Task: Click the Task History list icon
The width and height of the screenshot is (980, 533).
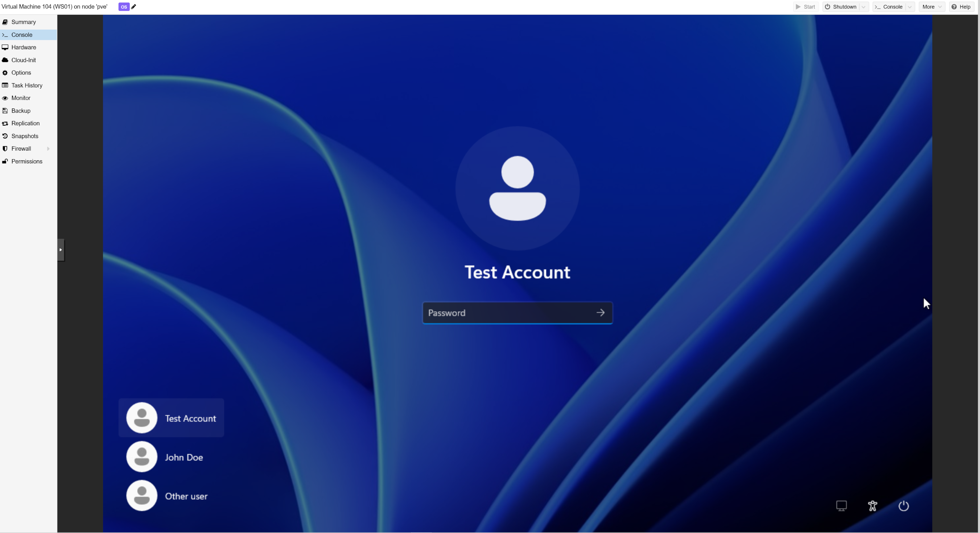Action: (x=5, y=85)
